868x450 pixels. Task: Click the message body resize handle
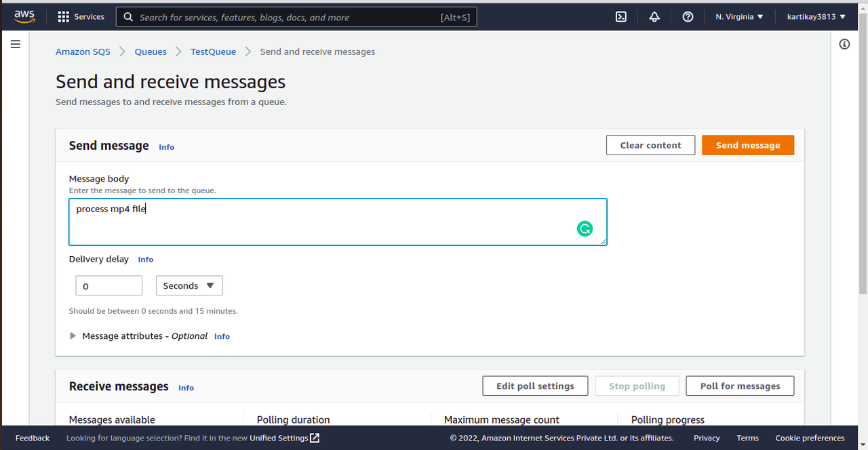pos(602,241)
